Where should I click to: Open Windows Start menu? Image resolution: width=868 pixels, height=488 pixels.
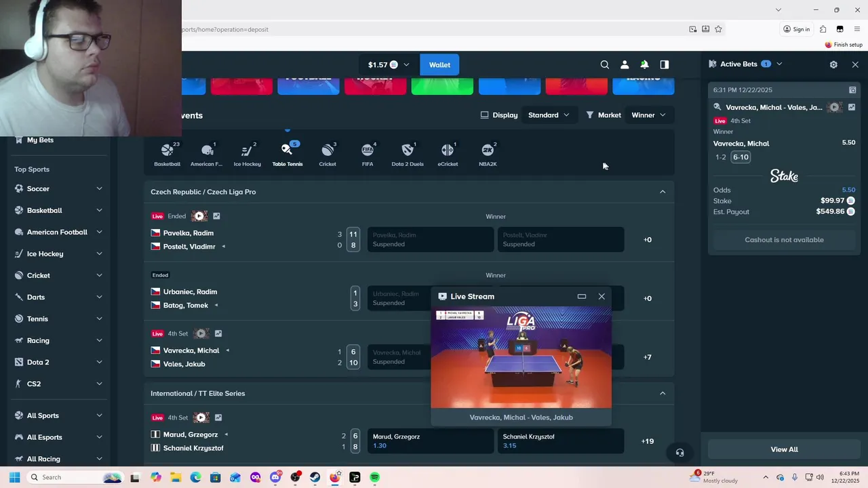(x=14, y=477)
